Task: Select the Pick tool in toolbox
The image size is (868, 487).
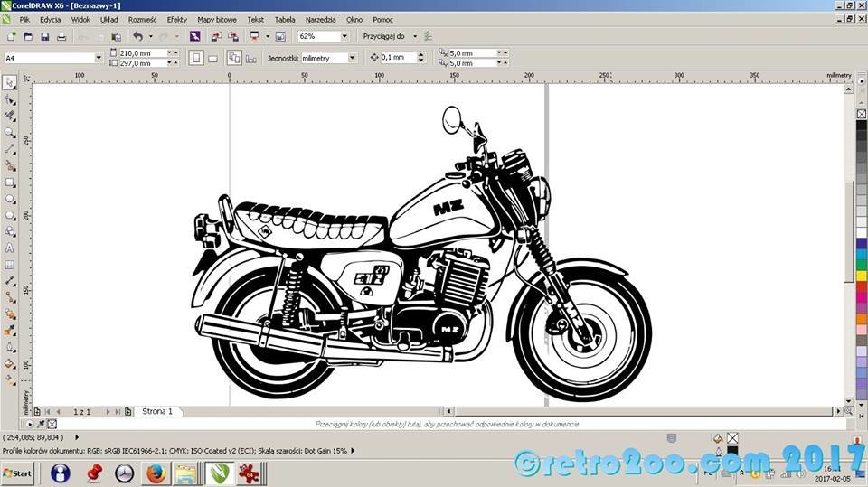Action: (10, 82)
